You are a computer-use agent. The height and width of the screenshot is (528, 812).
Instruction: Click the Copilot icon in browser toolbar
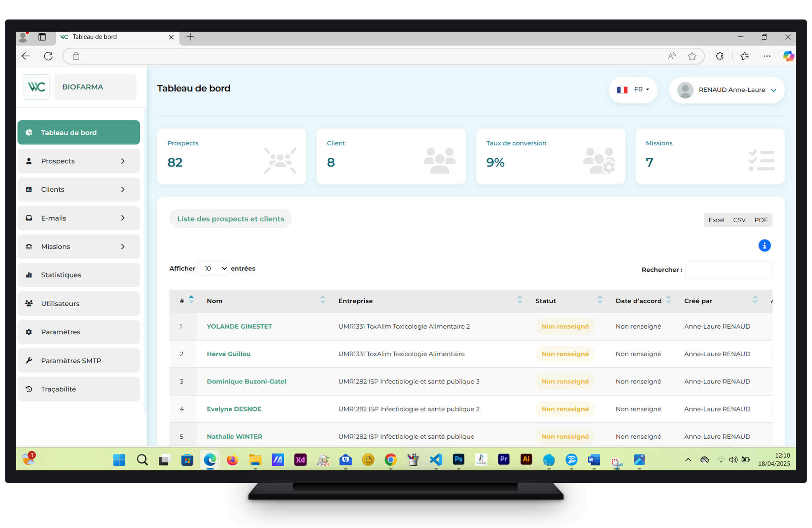pyautogui.click(x=788, y=56)
